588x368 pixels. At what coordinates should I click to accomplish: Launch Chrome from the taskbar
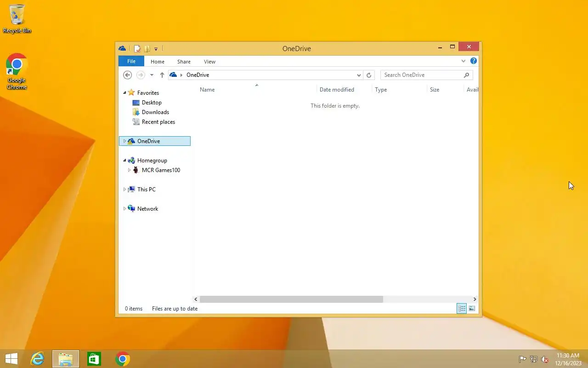(x=123, y=359)
